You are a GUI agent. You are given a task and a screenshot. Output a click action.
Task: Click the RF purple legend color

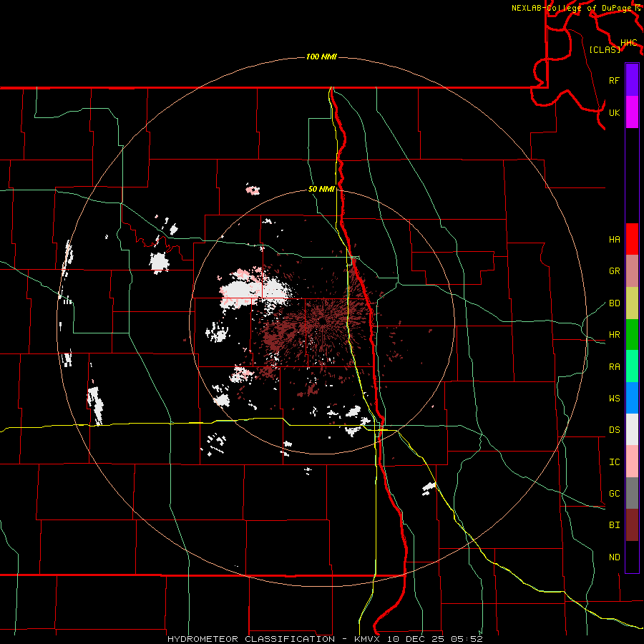pos(632,80)
